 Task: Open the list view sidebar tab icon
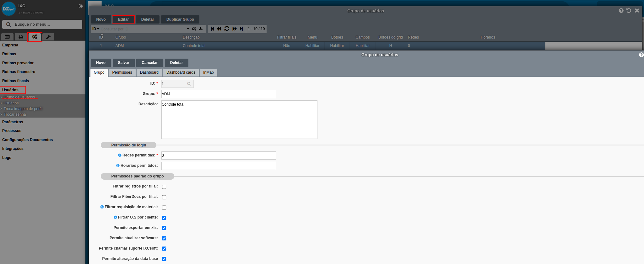click(7, 37)
